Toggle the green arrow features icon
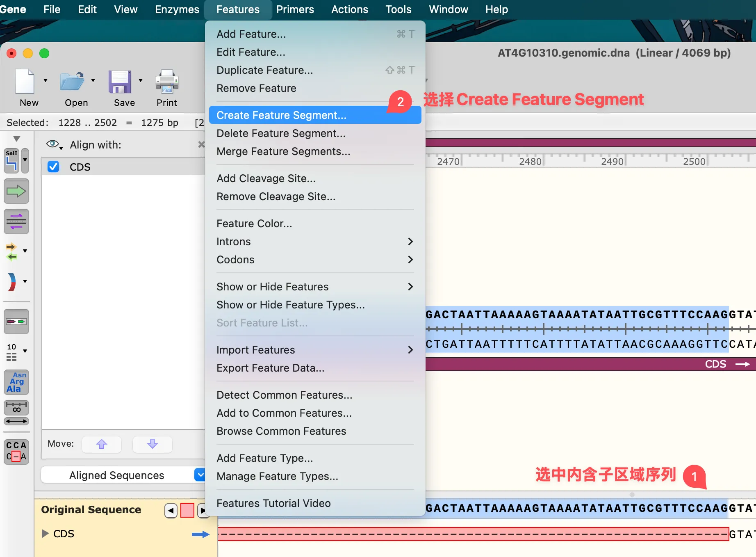Image resolution: width=756 pixels, height=557 pixels. pos(16,191)
